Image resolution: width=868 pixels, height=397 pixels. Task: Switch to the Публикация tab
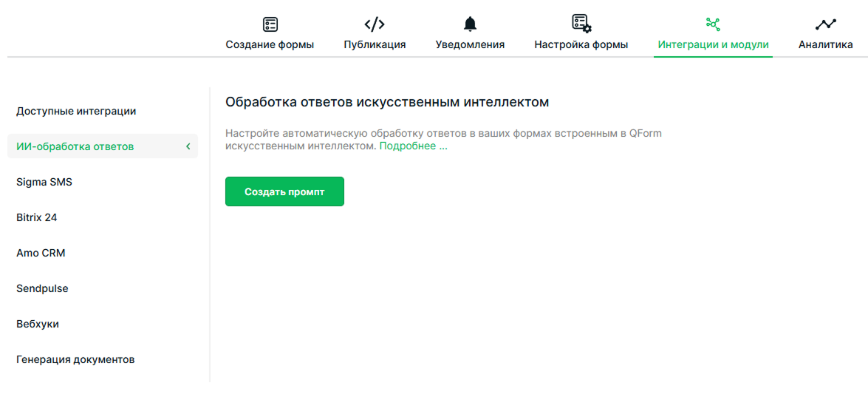pyautogui.click(x=375, y=45)
